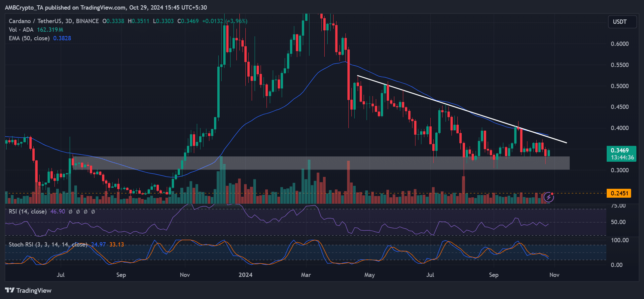Select the EMA (50, close) legend

29,38
